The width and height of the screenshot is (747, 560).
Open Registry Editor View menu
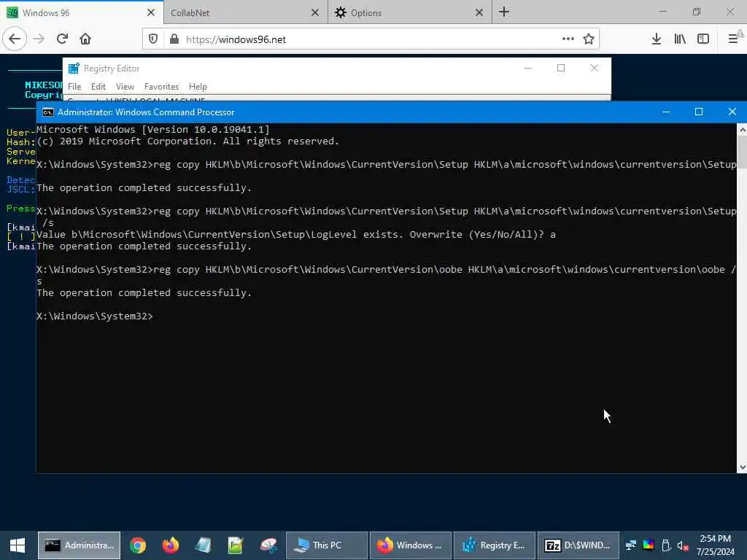(x=125, y=87)
